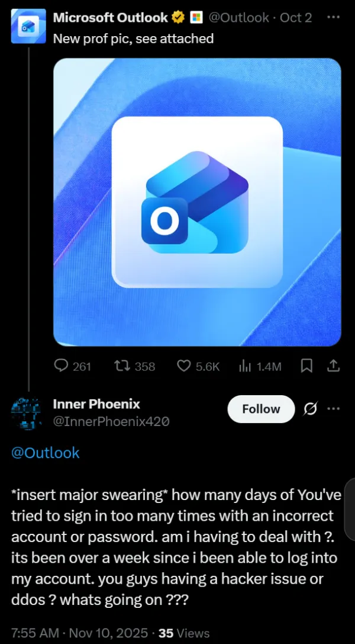Open more options for Microsoft Outlook post
The width and height of the screenshot is (355, 644).
click(x=334, y=17)
